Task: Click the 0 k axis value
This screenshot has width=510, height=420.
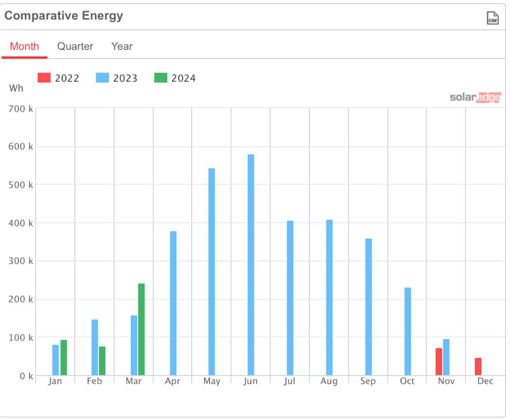Action: [x=27, y=376]
